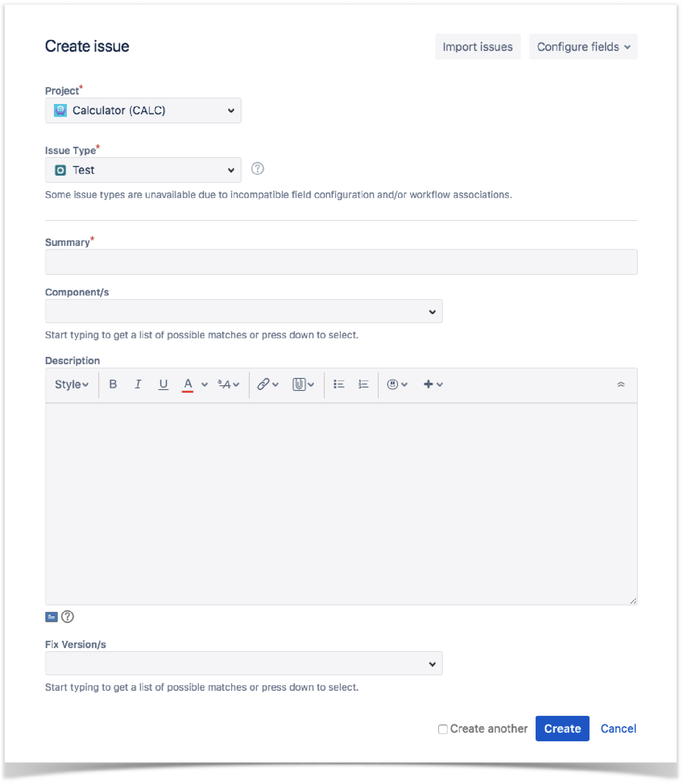Screen dimensions: 690x784
Task: Insert a numbered list in the description
Action: [363, 384]
